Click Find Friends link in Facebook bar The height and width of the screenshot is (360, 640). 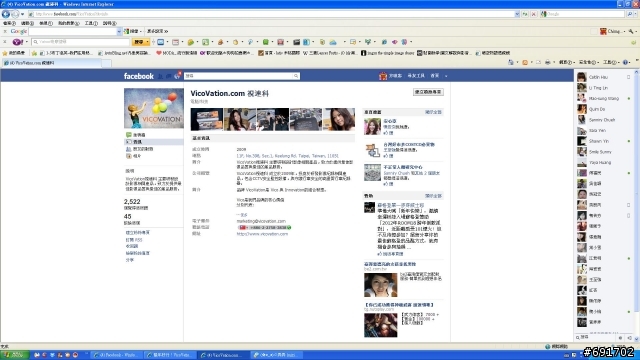[x=416, y=76]
